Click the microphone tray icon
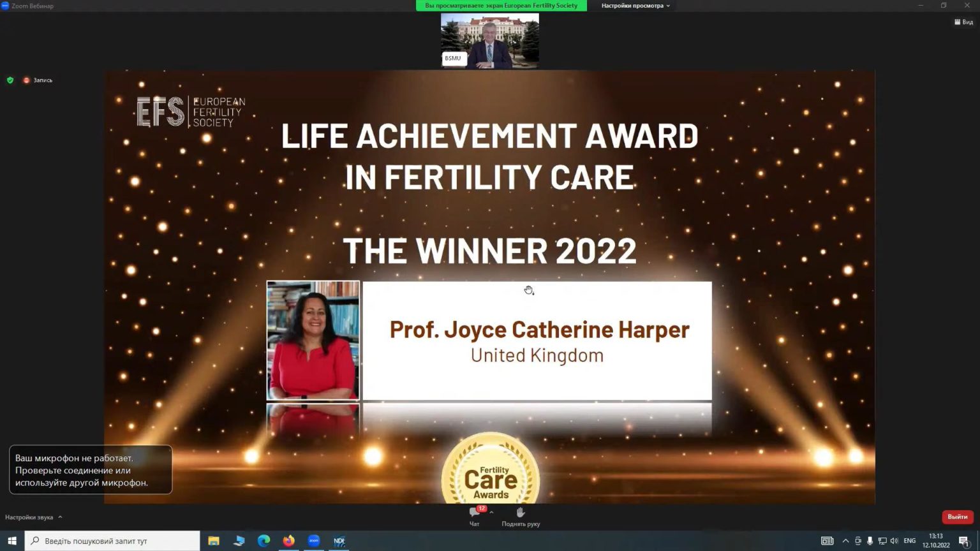Image resolution: width=980 pixels, height=551 pixels. 870,541
